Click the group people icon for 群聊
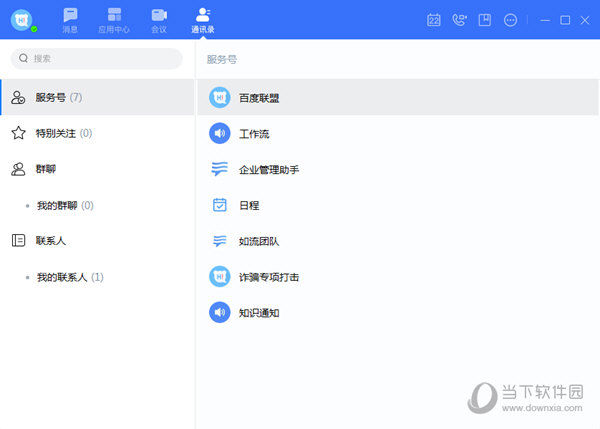This screenshot has width=600, height=429. pos(18,169)
